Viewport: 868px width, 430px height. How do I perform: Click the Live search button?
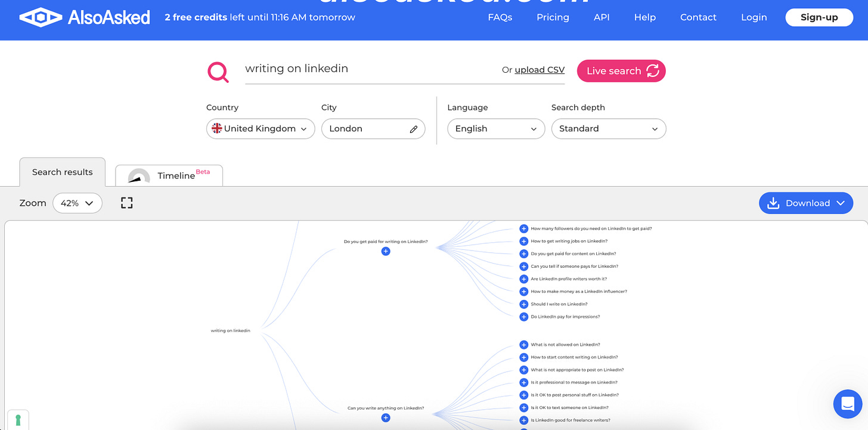point(621,71)
